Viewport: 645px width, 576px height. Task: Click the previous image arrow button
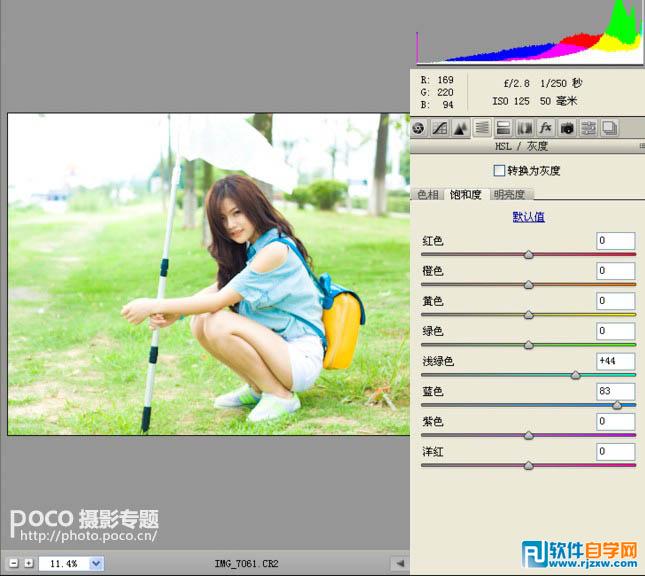click(399, 563)
